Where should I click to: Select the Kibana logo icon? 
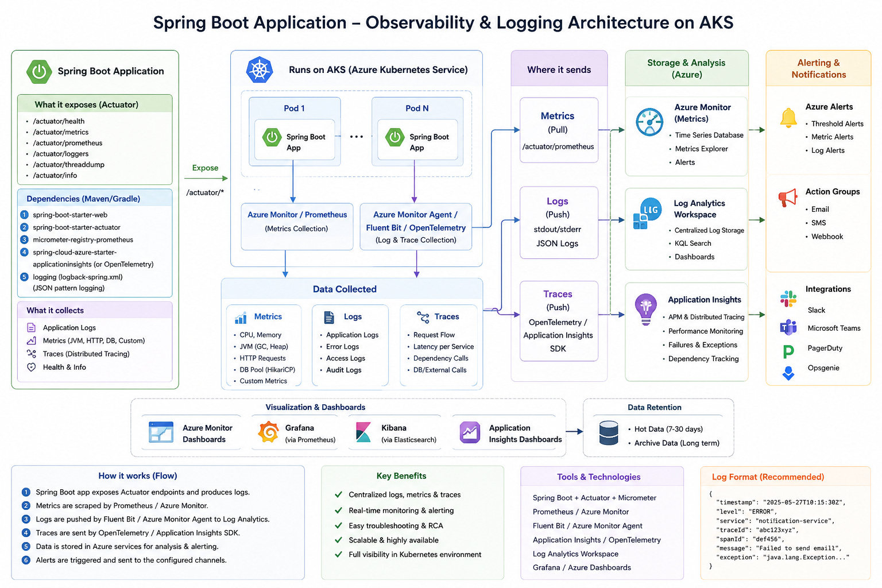tap(363, 432)
